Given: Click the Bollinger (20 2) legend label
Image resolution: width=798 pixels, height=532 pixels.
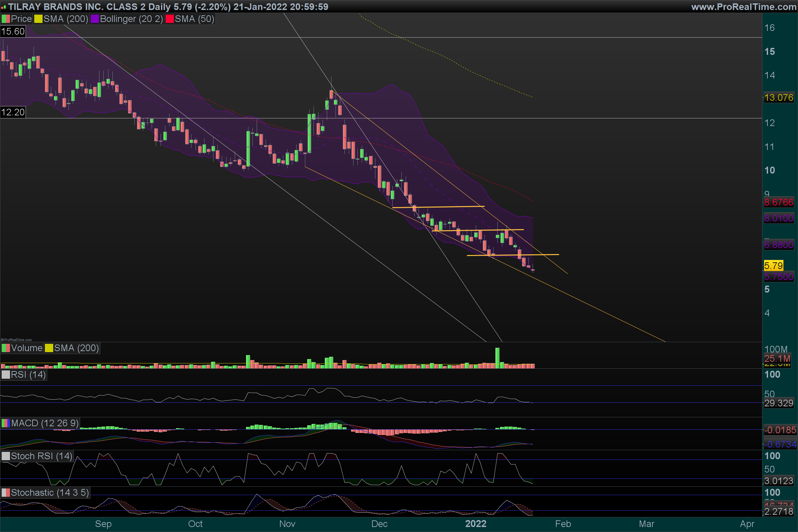Looking at the screenshot, I should point(131,19).
